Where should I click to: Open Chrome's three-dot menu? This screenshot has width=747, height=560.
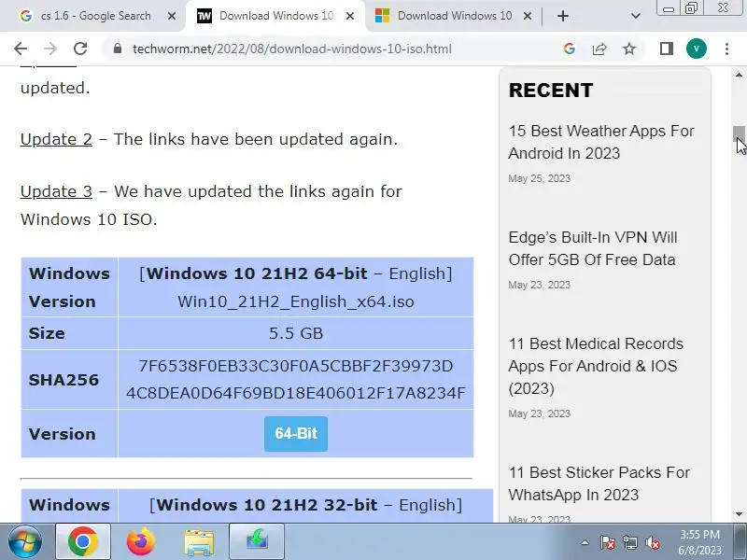click(726, 49)
